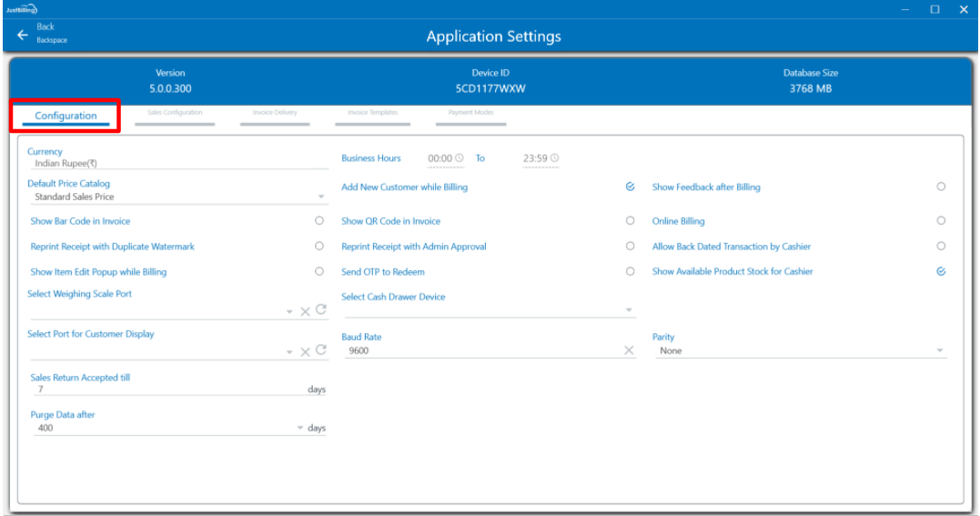Viewport: 980px width, 516px height.
Task: Open the Purge Data after days dropdown
Action: pos(300,428)
